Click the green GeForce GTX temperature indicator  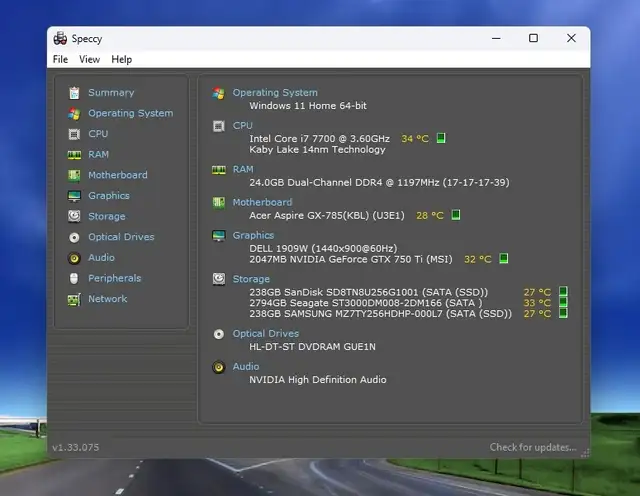[x=504, y=258]
